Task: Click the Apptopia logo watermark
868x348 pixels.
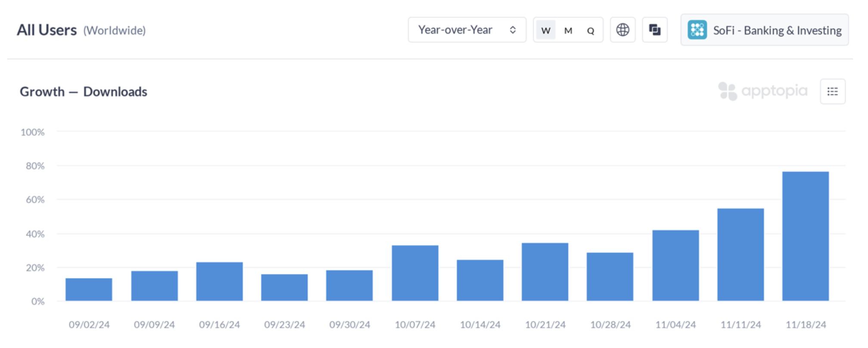Action: tap(763, 91)
